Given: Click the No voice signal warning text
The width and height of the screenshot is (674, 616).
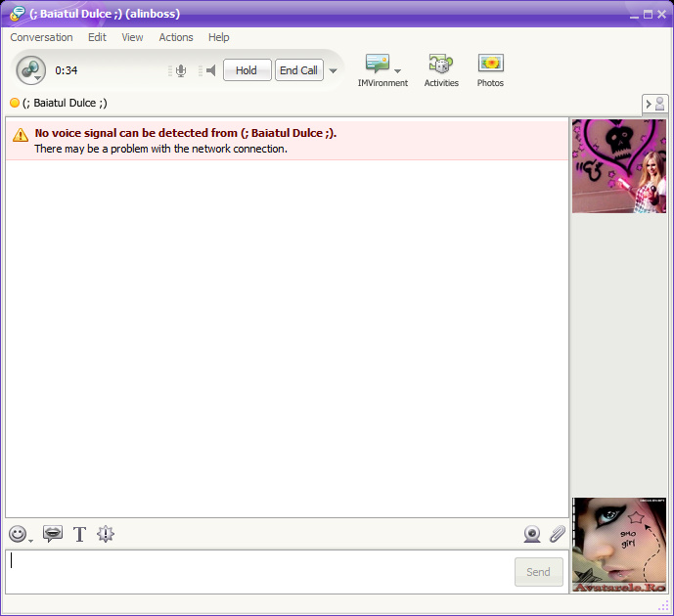Looking at the screenshot, I should tap(186, 133).
